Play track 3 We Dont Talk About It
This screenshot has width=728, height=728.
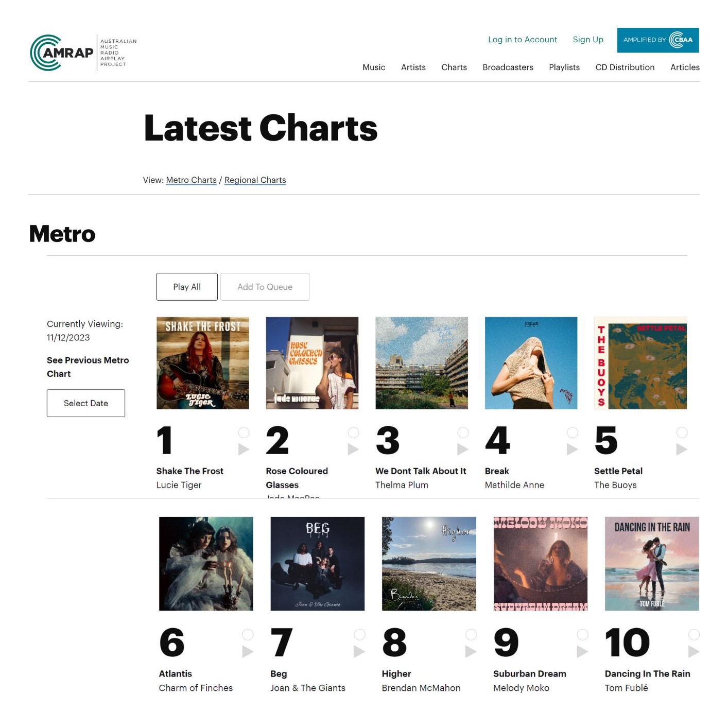[463, 449]
